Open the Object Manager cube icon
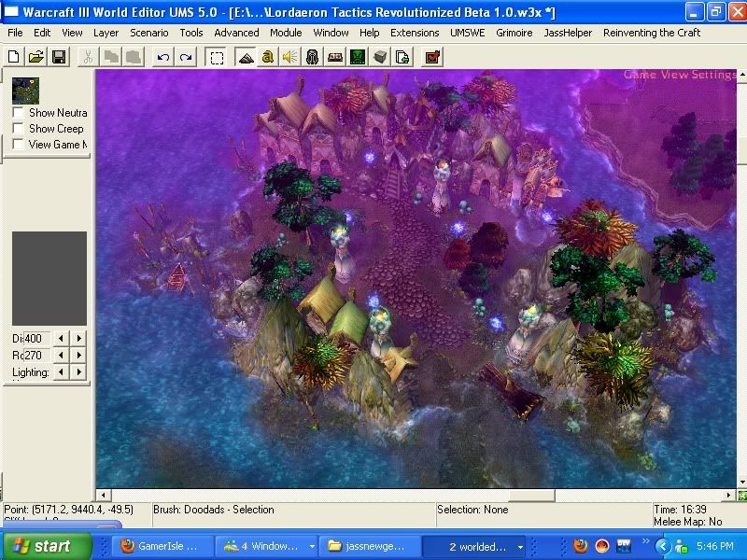The width and height of the screenshot is (747, 560). 380,57
